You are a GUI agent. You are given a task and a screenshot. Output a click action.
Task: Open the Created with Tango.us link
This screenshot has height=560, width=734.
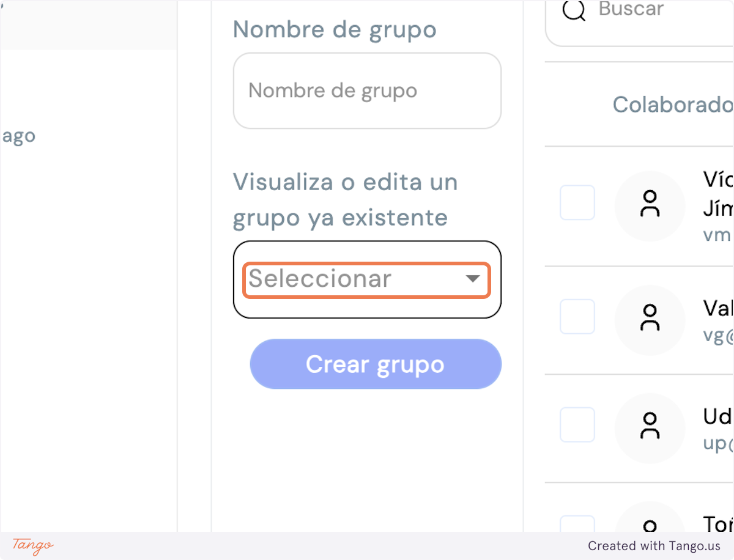(x=654, y=546)
